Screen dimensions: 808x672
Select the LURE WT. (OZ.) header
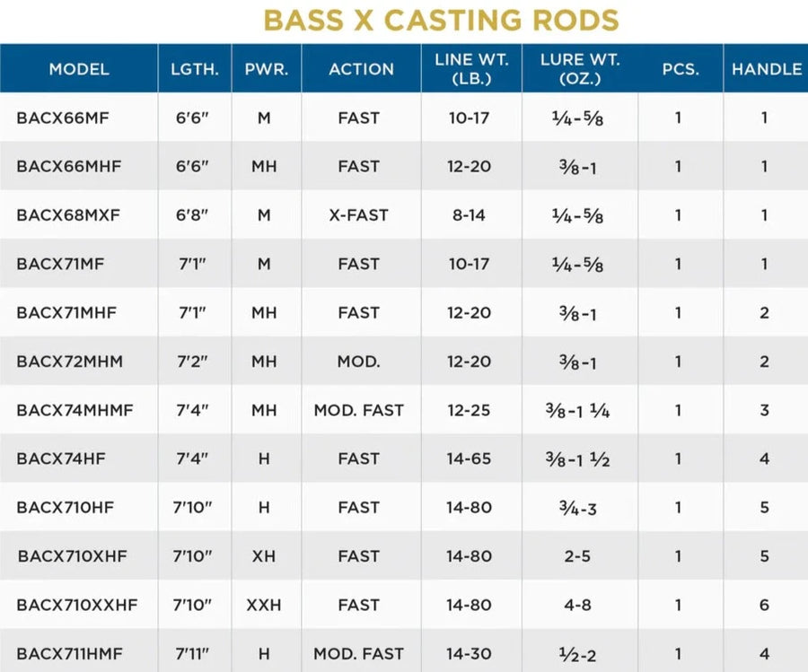(579, 69)
